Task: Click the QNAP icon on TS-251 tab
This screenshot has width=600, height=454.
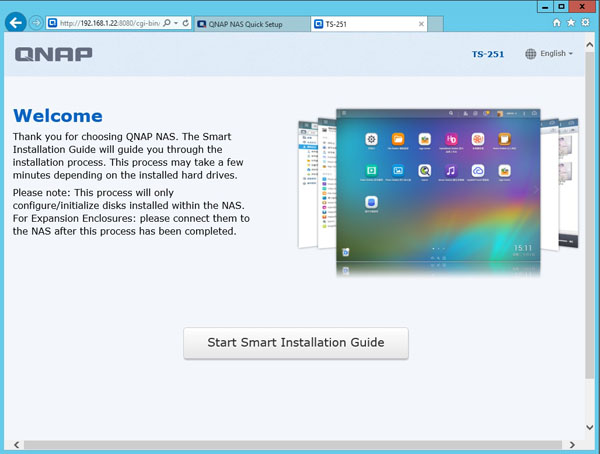Action: tap(318, 24)
